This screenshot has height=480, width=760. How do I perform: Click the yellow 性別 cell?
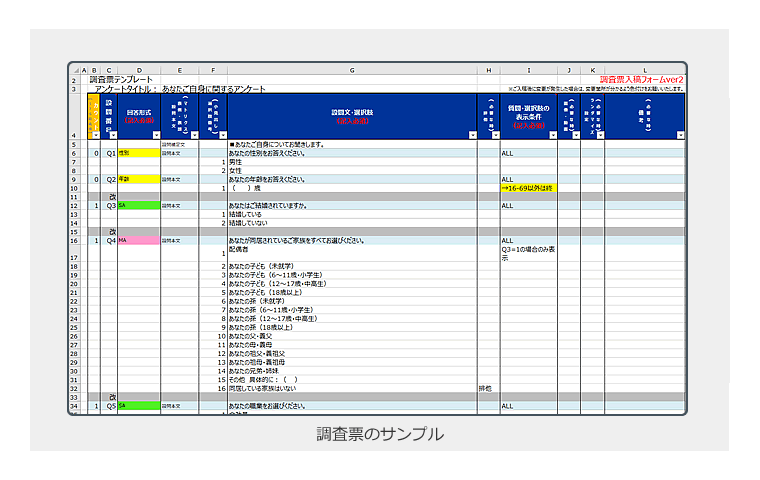tap(139, 153)
